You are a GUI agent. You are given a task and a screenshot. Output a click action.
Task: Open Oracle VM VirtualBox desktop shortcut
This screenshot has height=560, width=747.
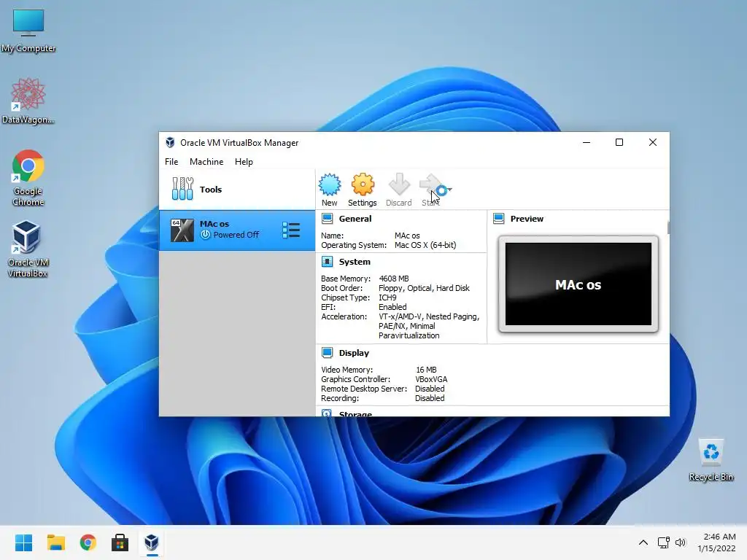tap(28, 249)
